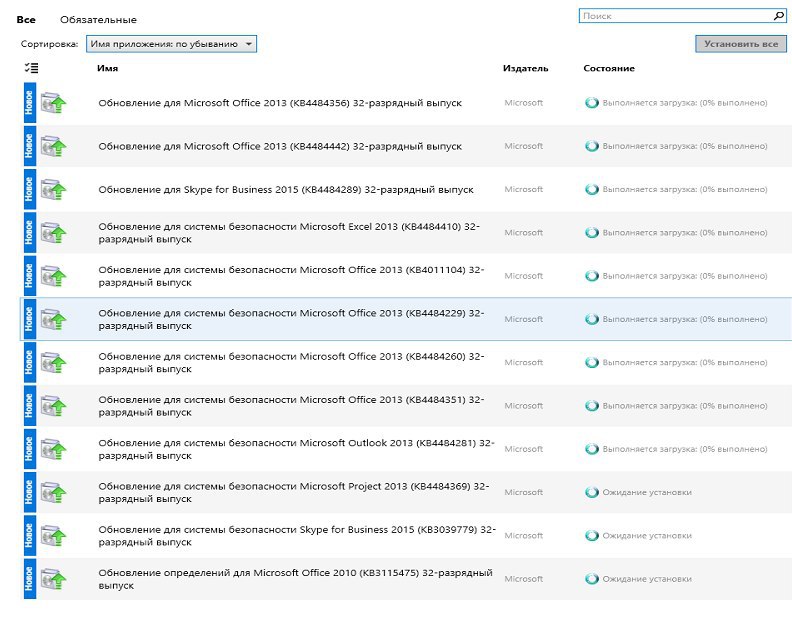Click update icon for Office KB4484260
This screenshot has width=792, height=621.
(54, 363)
